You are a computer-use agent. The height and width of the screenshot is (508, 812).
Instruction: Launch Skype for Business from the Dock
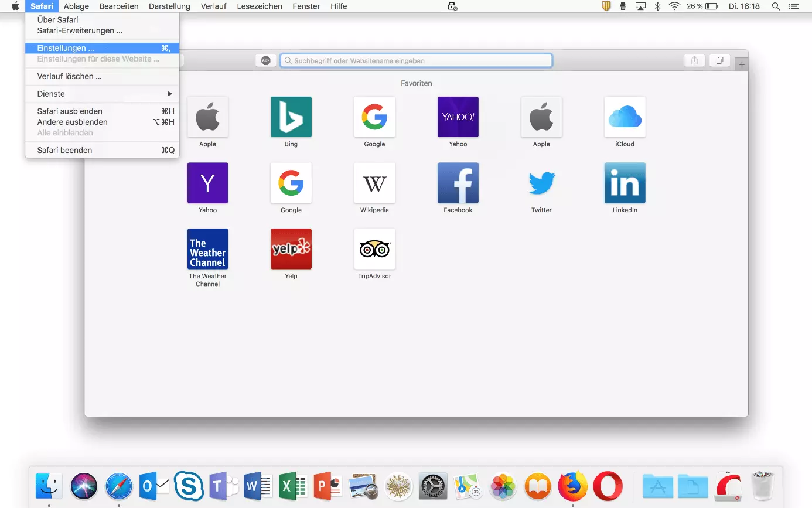[189, 486]
